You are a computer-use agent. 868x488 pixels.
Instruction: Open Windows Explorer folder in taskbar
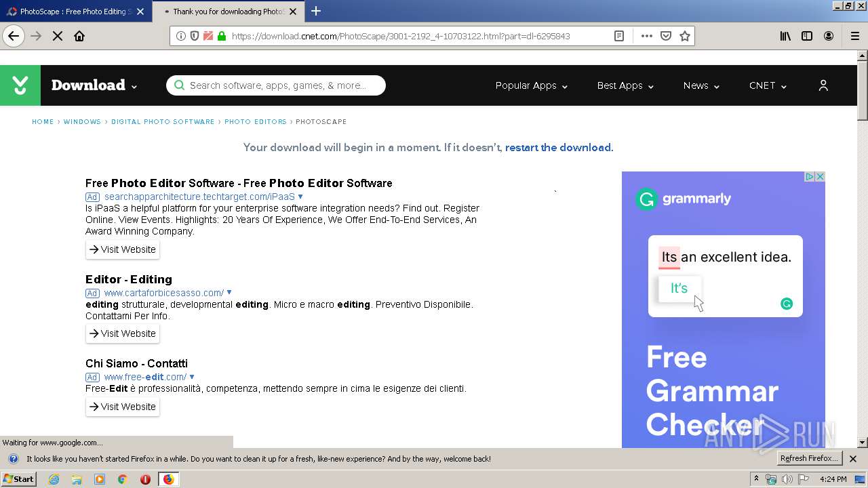coord(77,479)
